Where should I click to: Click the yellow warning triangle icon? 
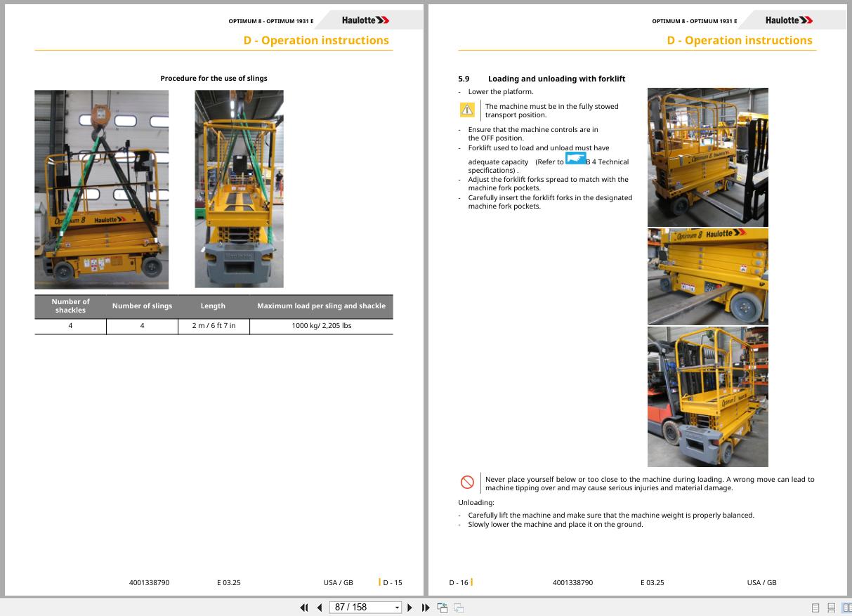point(467,110)
